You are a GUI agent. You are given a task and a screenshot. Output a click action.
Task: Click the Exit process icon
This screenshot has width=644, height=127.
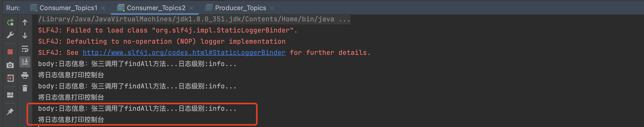10,78
